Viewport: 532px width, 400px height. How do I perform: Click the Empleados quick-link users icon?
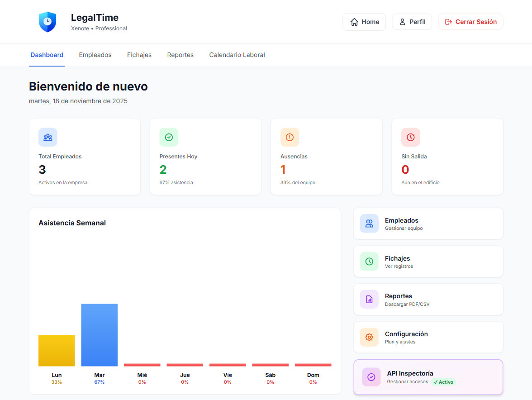(369, 224)
